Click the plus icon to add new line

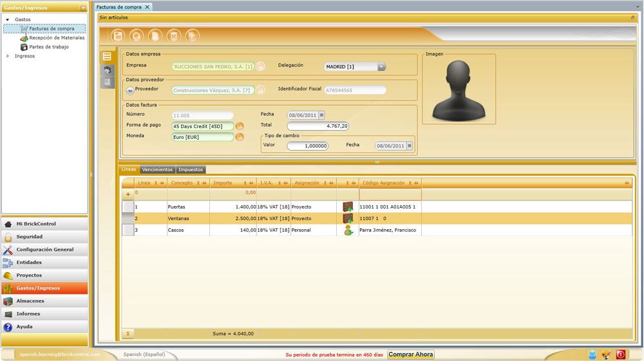128,194
